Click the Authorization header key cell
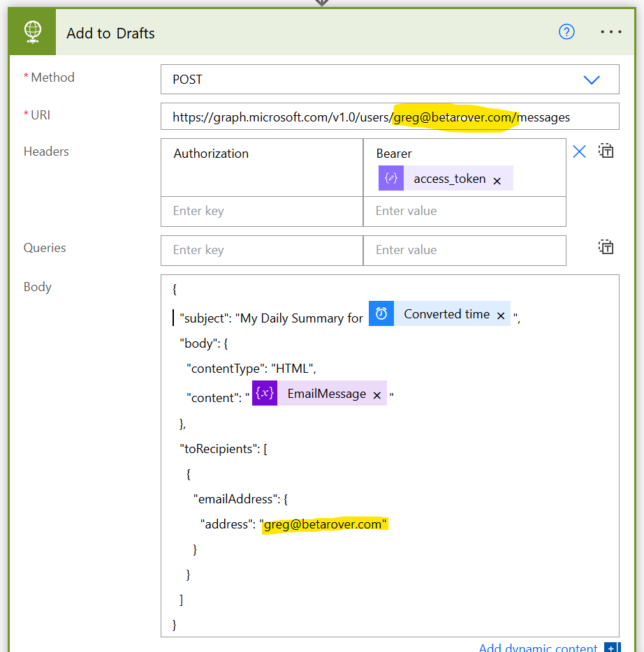This screenshot has width=644, height=652. click(262, 168)
